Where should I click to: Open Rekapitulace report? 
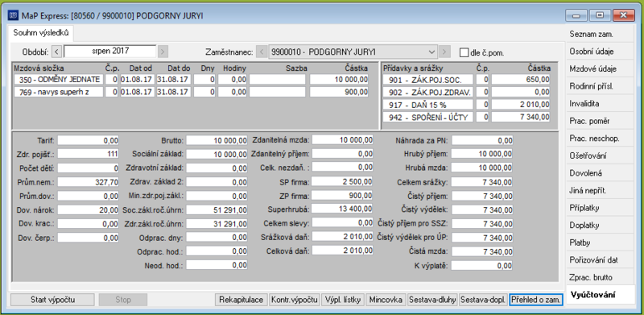[241, 300]
